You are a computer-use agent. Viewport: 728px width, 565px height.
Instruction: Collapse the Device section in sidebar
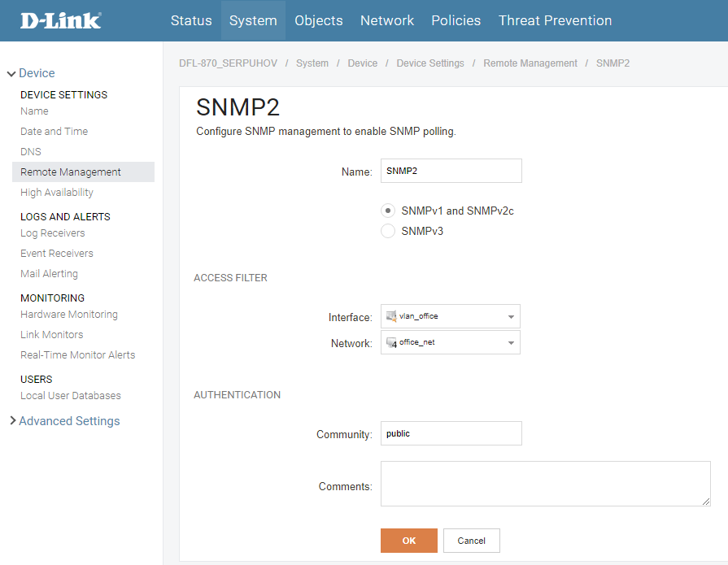11,74
